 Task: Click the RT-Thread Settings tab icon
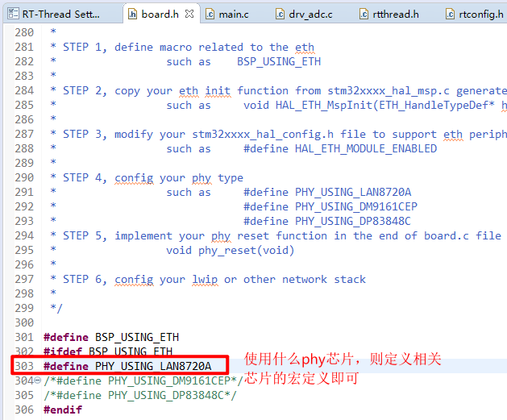tap(13, 14)
